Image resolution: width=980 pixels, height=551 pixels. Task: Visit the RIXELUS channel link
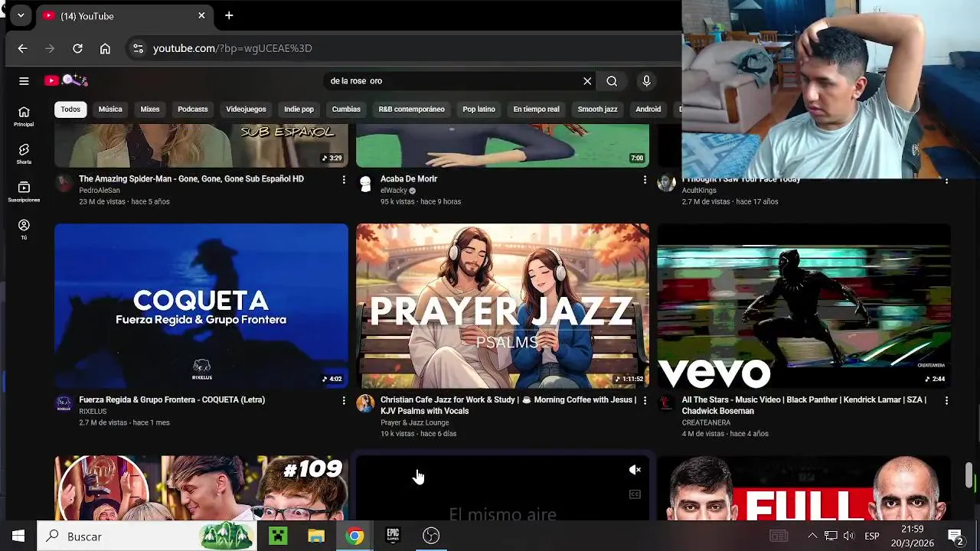(x=93, y=412)
